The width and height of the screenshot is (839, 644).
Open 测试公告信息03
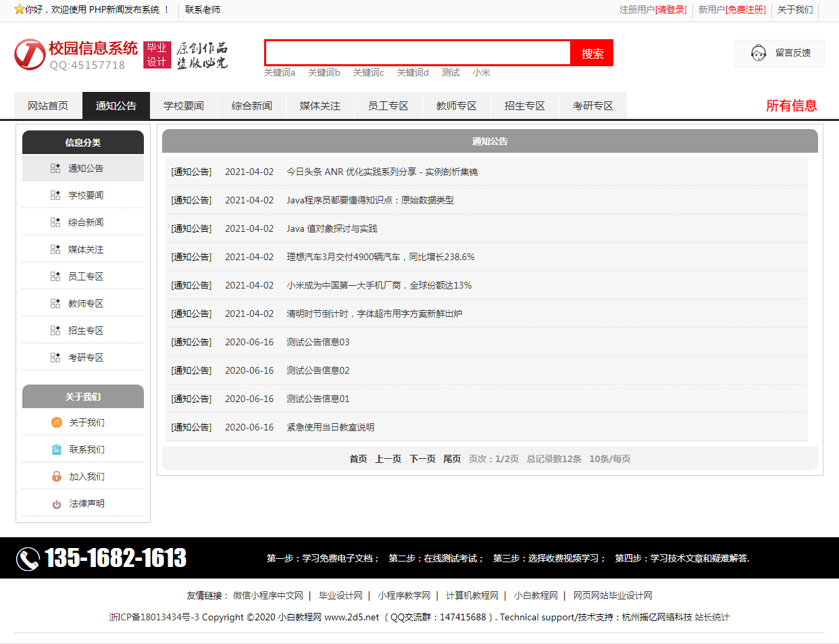tap(318, 342)
